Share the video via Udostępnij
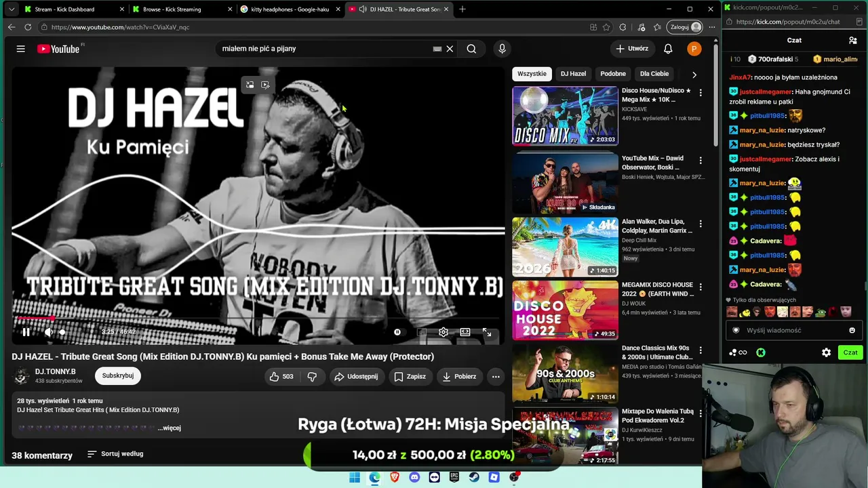Viewport: 868px width, 488px height. click(356, 376)
